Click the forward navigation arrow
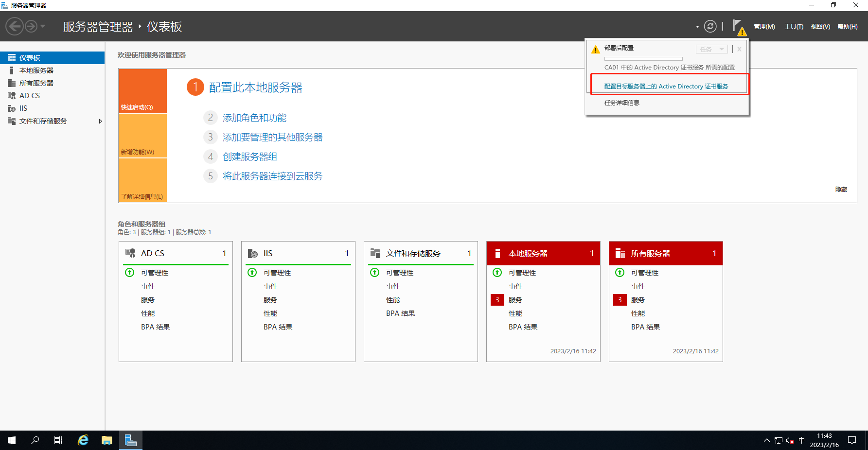868x450 pixels. [x=31, y=26]
